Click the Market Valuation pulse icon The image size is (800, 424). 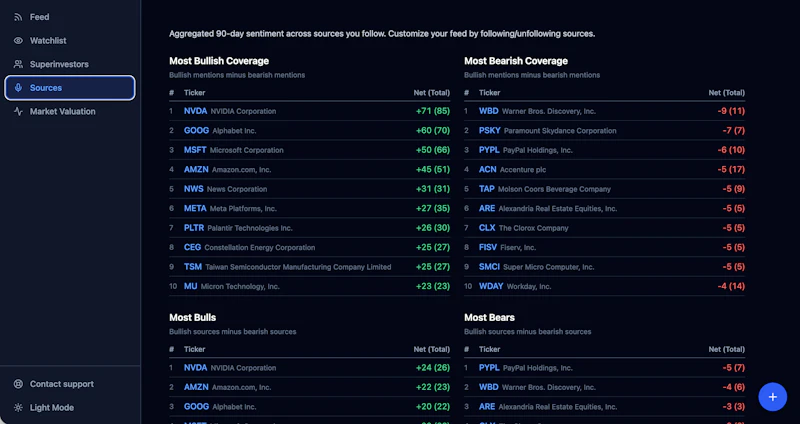tap(18, 111)
